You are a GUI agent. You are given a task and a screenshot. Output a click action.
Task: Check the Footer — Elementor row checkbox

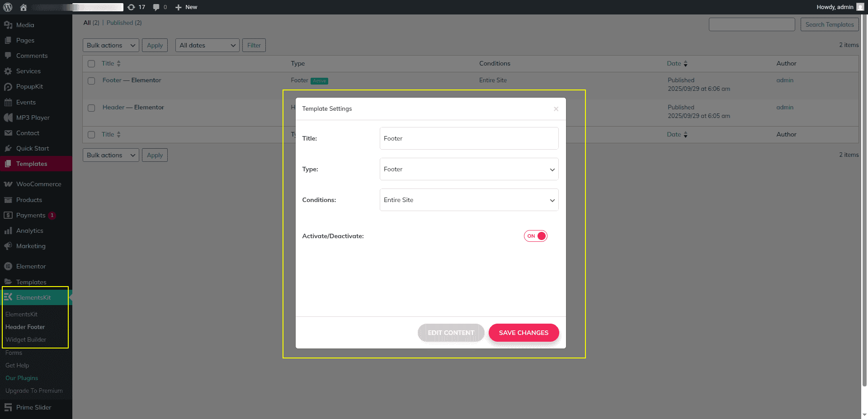(x=91, y=81)
